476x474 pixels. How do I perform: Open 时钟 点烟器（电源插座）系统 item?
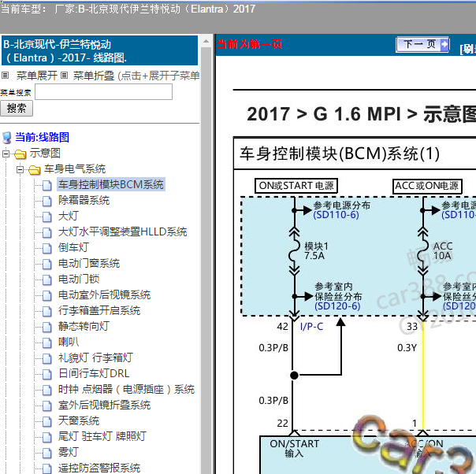click(x=126, y=390)
